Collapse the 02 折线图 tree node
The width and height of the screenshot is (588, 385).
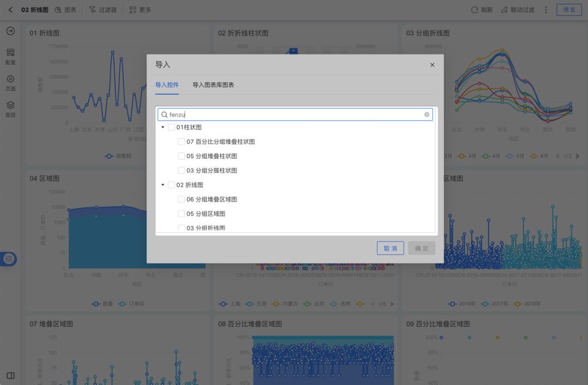pyautogui.click(x=162, y=184)
